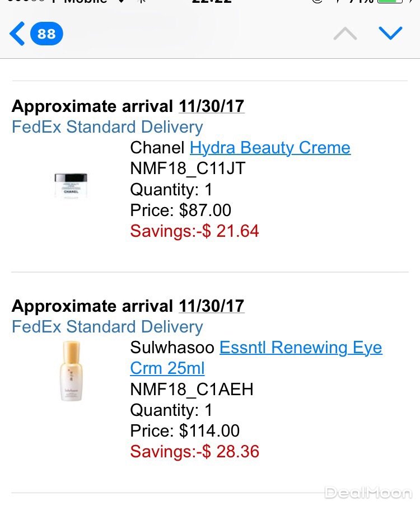Image resolution: width=420 pixels, height=506 pixels.
Task: Go to next message with down arrow
Action: 390,34
